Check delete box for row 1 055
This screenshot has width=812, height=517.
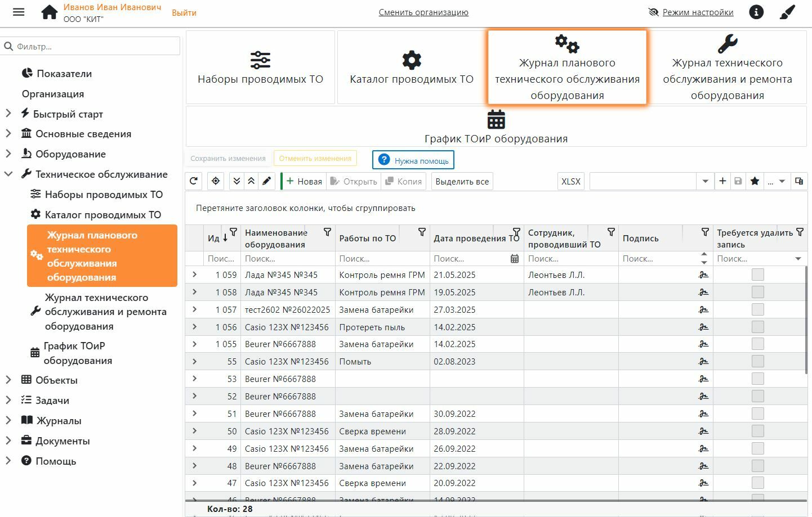pos(758,344)
